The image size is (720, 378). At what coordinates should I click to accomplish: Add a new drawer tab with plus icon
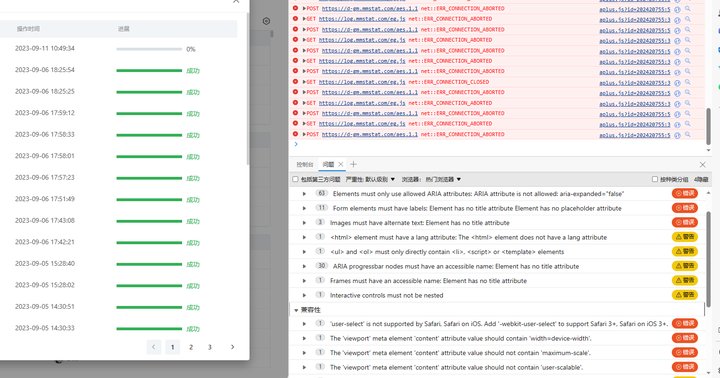[354, 164]
